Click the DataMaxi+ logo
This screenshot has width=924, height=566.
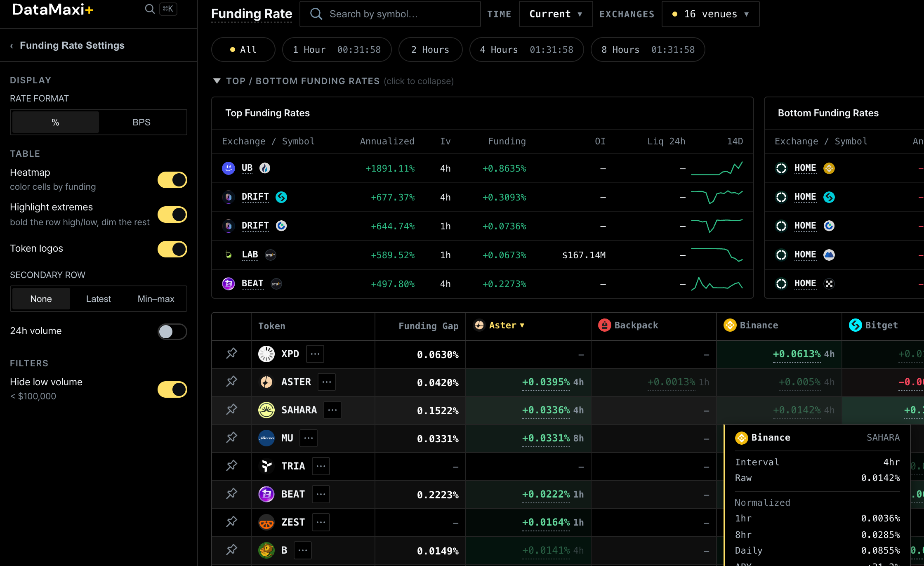(x=53, y=9)
